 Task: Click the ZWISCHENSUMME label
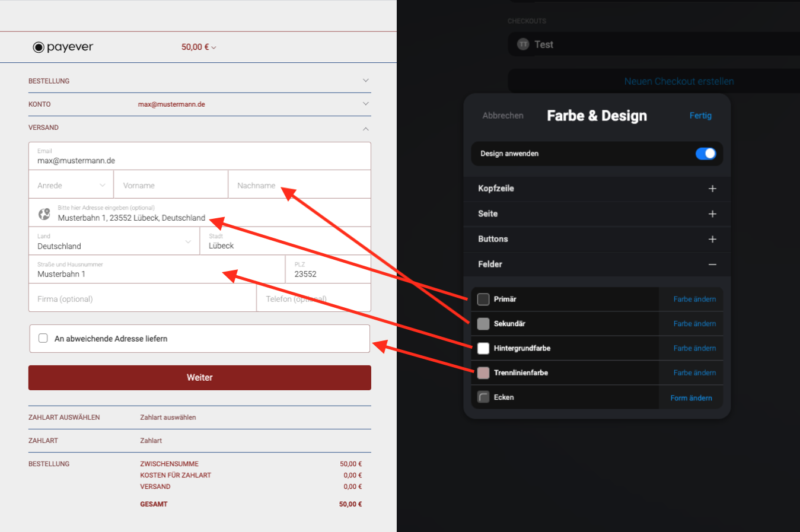[169, 464]
